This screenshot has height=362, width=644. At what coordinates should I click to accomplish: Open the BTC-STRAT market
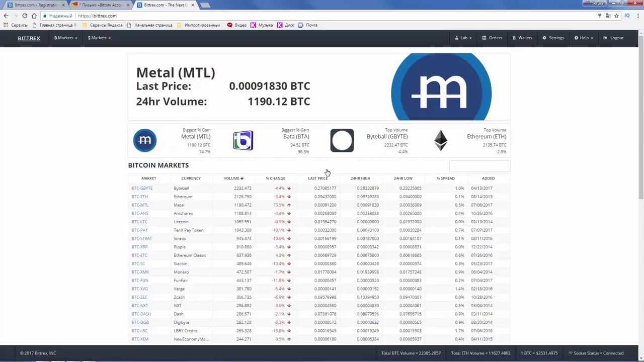141,238
